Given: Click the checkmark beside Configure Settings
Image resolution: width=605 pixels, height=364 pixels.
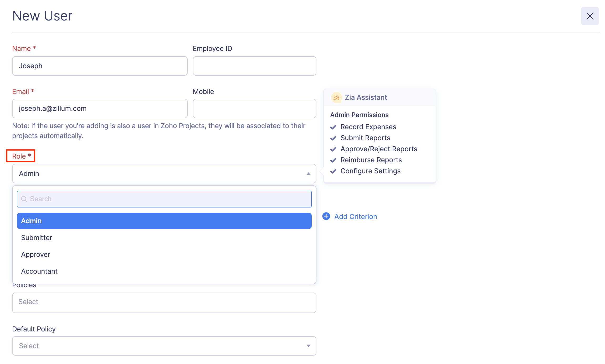Looking at the screenshot, I should [333, 171].
